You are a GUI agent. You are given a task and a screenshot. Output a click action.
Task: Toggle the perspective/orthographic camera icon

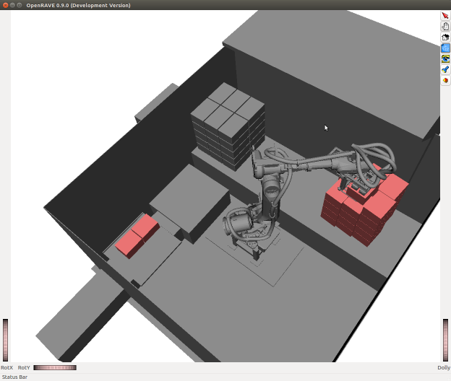[445, 80]
